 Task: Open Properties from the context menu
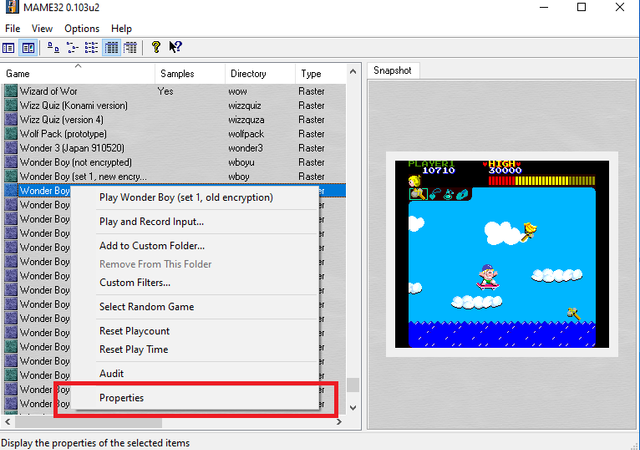tap(195, 398)
